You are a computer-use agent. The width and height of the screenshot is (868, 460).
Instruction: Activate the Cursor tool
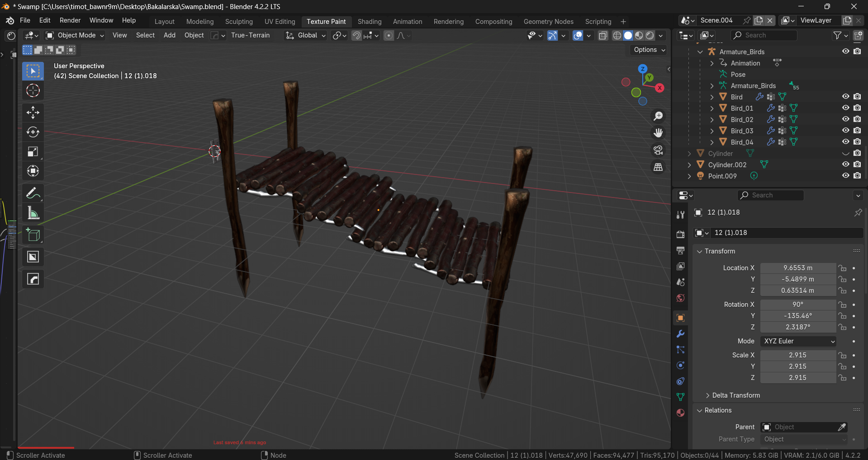tap(33, 90)
